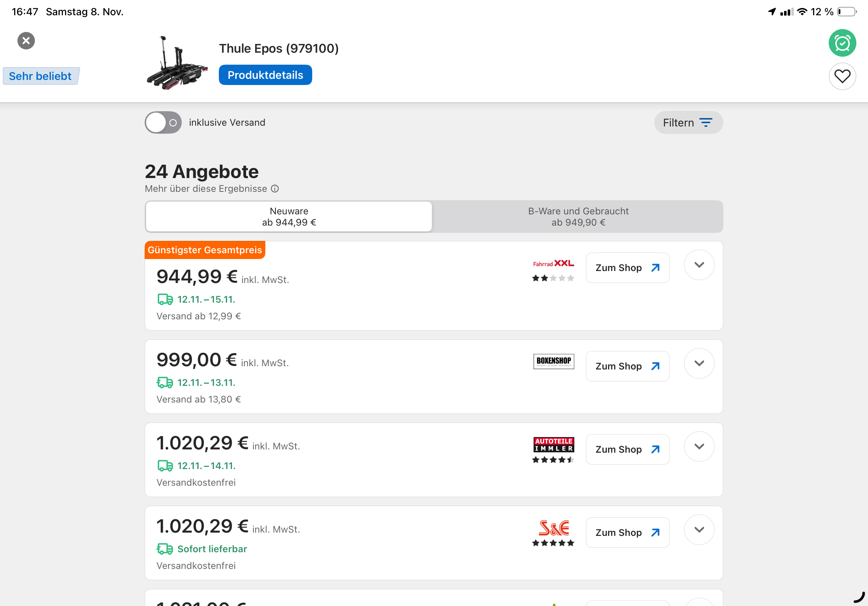This screenshot has height=606, width=868.
Task: Click info icon next to Mehr über diese Ergebnisse
Action: [x=275, y=189]
